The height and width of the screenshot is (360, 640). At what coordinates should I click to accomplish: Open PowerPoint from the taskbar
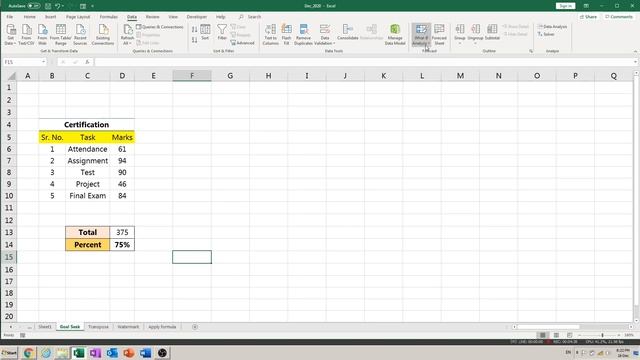coord(129,353)
